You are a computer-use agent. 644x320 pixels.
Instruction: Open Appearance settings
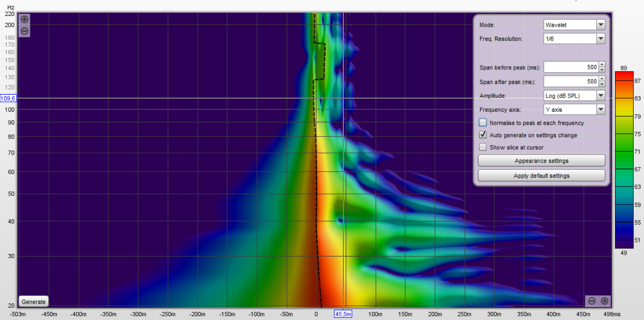542,161
